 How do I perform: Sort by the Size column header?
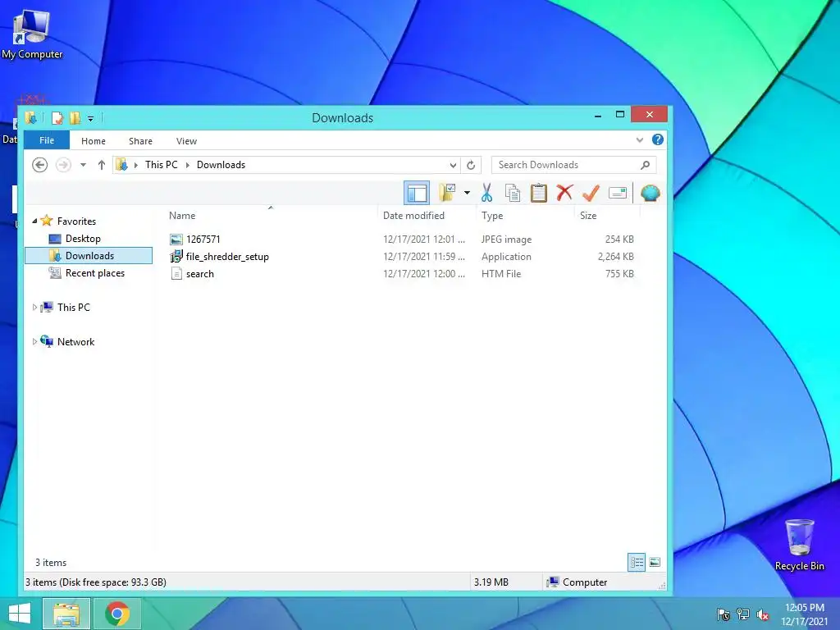(x=588, y=216)
